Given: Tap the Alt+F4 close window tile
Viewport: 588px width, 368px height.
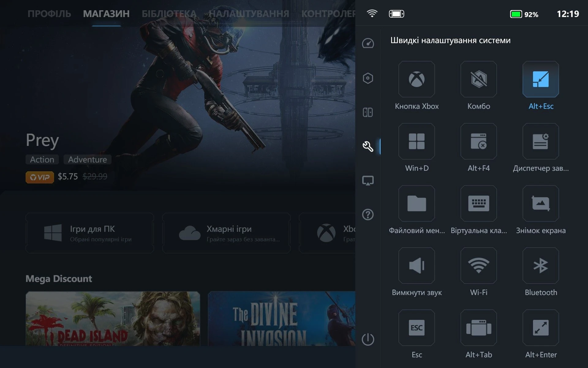Looking at the screenshot, I should click(x=479, y=141).
